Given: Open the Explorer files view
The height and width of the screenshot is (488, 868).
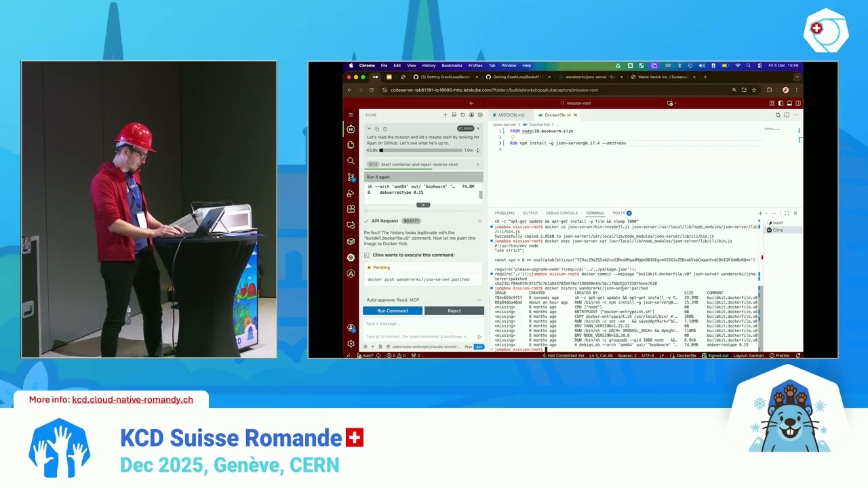Looking at the screenshot, I should [x=351, y=144].
